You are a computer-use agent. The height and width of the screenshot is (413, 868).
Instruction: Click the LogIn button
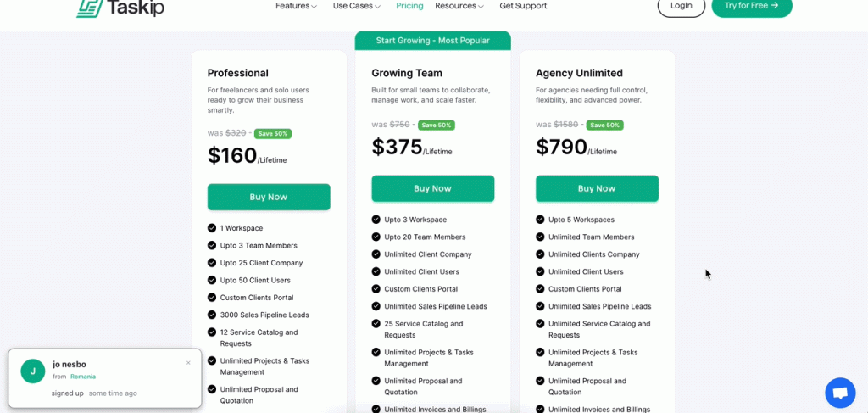pos(681,6)
